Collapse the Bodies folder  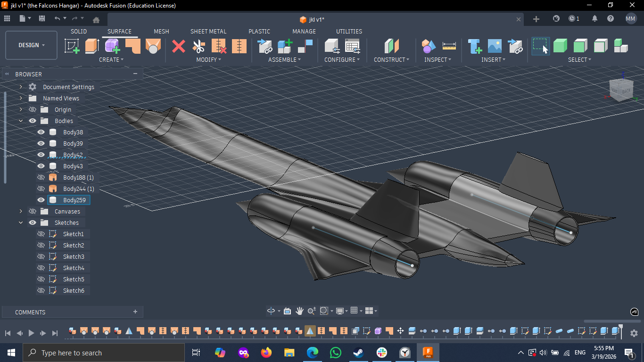click(21, 121)
